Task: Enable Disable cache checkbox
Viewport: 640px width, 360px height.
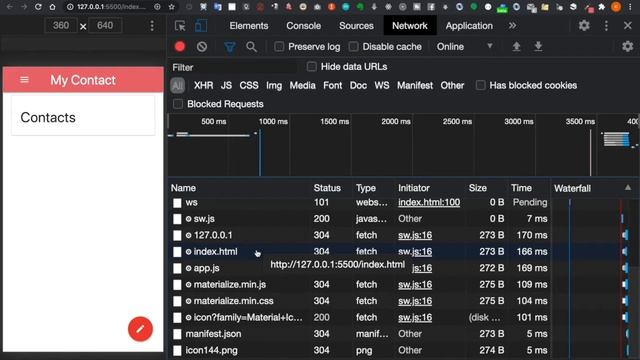Action: (x=353, y=47)
